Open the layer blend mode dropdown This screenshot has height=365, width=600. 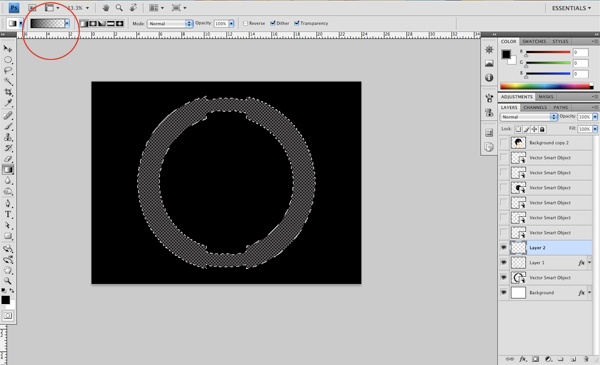coord(528,117)
